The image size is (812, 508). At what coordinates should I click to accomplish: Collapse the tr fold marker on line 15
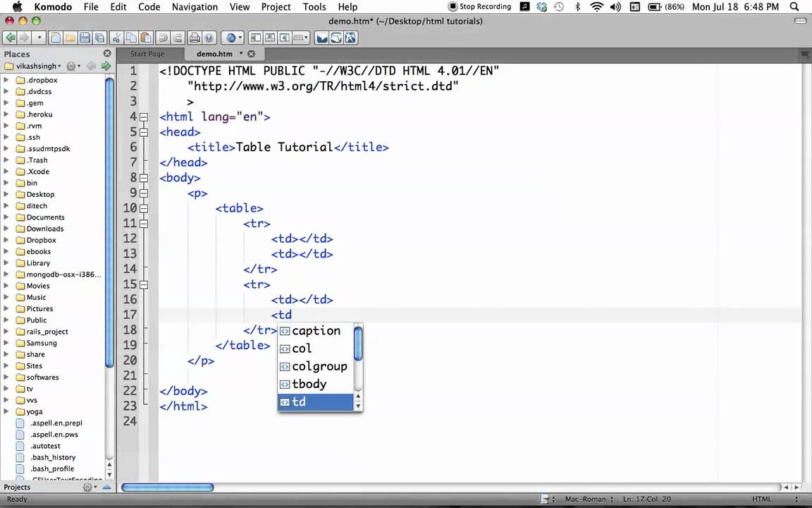(x=144, y=284)
